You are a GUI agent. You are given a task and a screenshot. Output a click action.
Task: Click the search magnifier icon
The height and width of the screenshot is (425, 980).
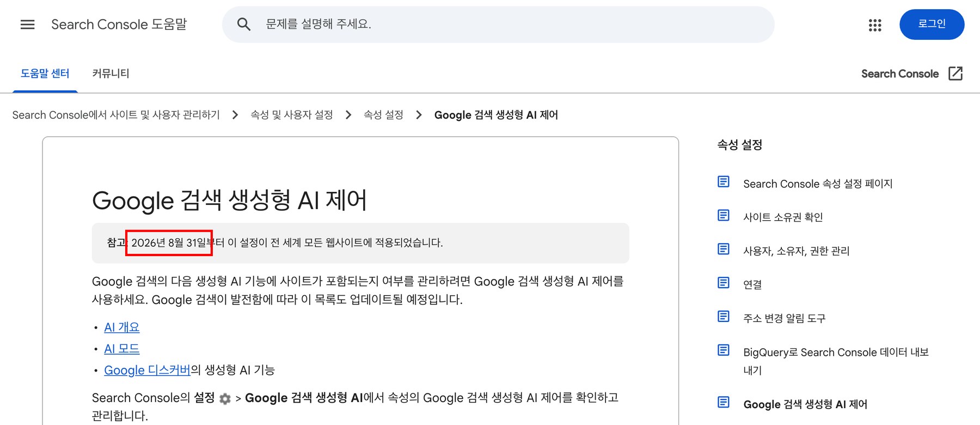pyautogui.click(x=244, y=25)
